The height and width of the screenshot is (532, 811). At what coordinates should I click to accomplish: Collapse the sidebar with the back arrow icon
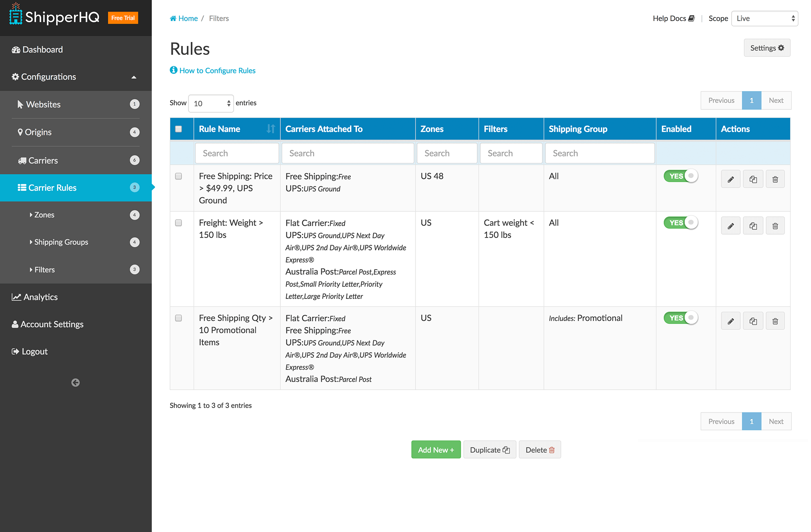[x=75, y=382]
